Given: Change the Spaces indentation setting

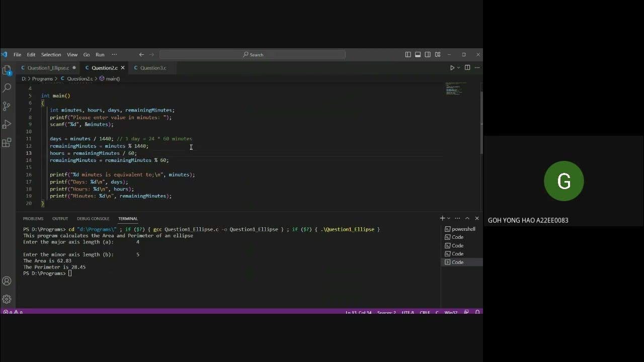Looking at the screenshot, I should pos(386,312).
